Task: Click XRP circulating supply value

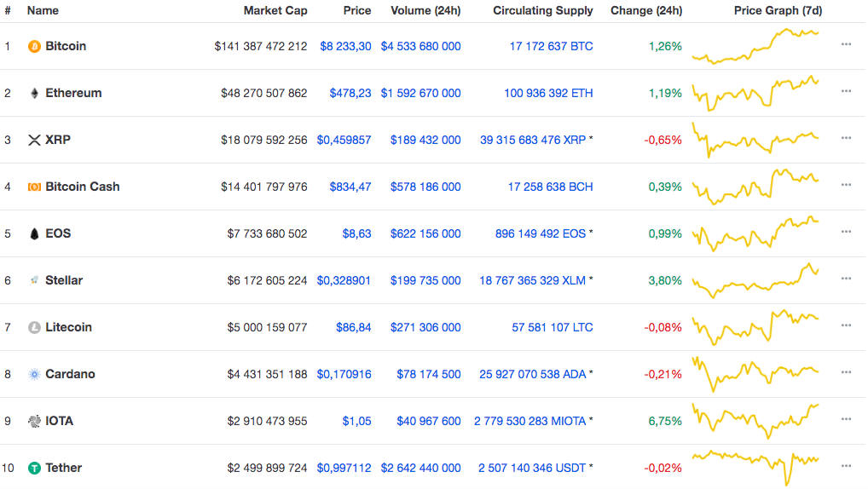Action: pos(533,140)
